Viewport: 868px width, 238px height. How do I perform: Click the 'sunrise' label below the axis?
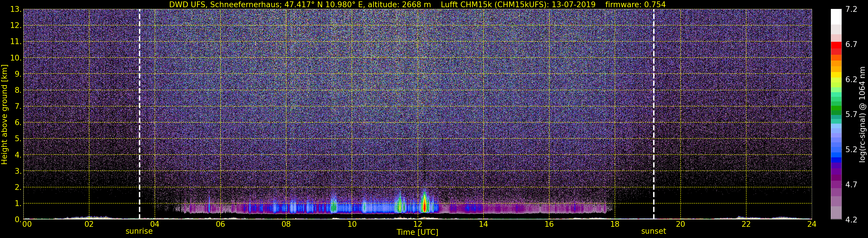[x=139, y=231]
